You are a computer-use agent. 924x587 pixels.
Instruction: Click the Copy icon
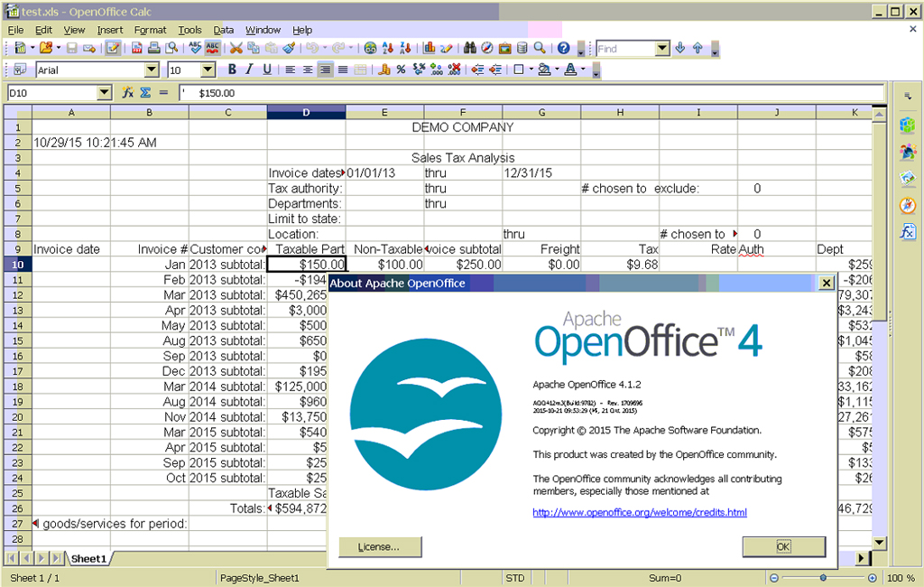(x=254, y=49)
